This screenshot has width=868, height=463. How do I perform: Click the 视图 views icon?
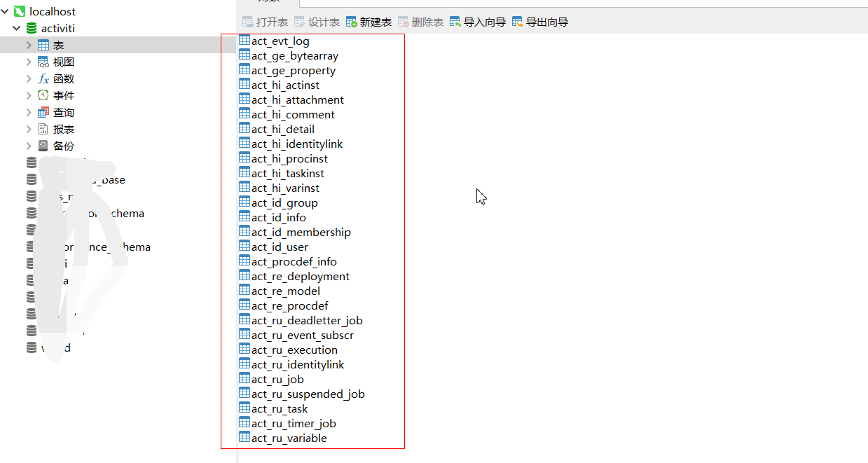click(43, 62)
